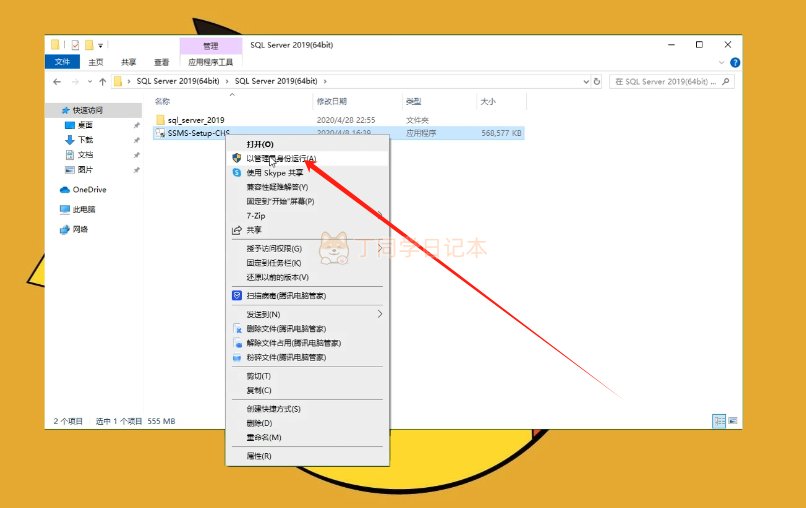The height and width of the screenshot is (508, 806).
Task: Switch to the 主页 ribbon tab
Action: (x=96, y=62)
